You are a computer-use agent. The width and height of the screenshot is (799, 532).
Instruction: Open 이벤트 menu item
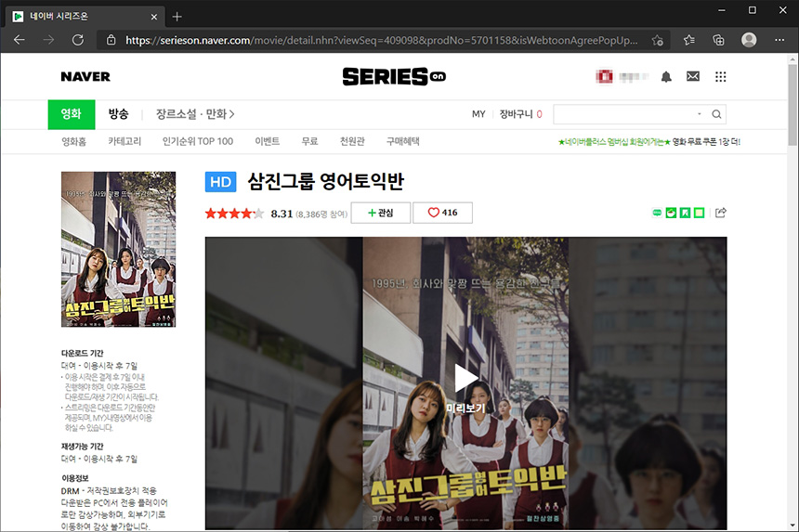click(267, 141)
